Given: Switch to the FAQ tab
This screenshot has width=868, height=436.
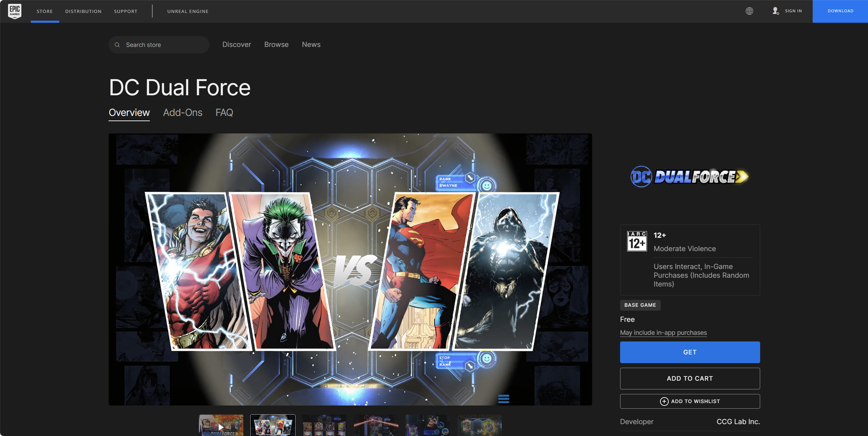Looking at the screenshot, I should (224, 112).
